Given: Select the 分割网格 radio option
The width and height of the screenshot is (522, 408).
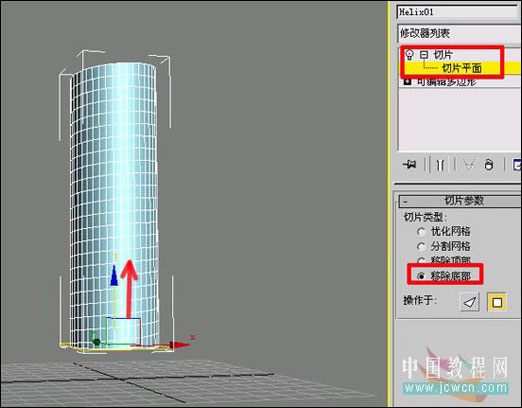Looking at the screenshot, I should tap(421, 247).
